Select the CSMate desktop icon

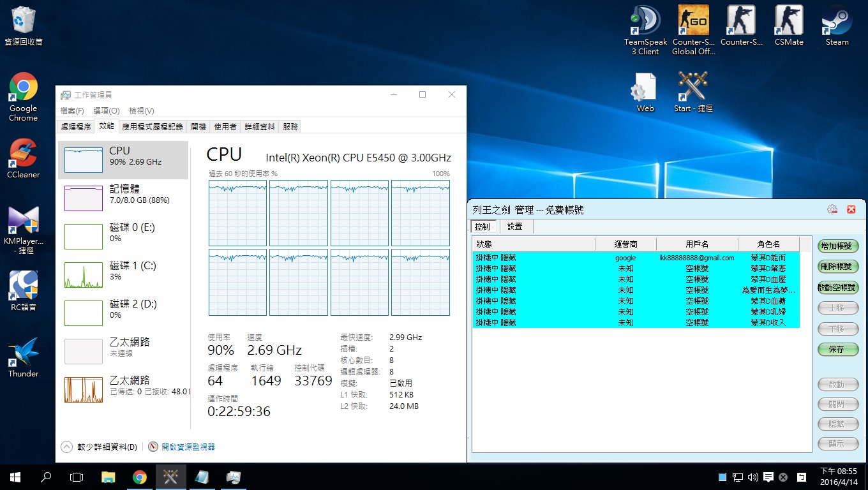tap(789, 26)
